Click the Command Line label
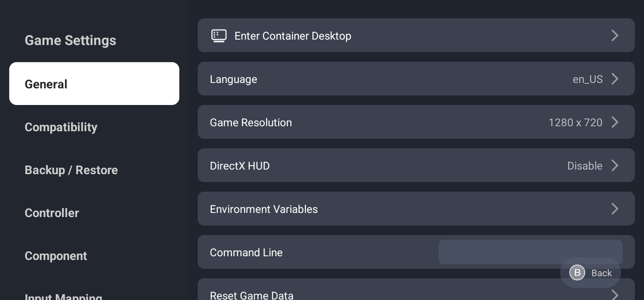 pyautogui.click(x=246, y=252)
